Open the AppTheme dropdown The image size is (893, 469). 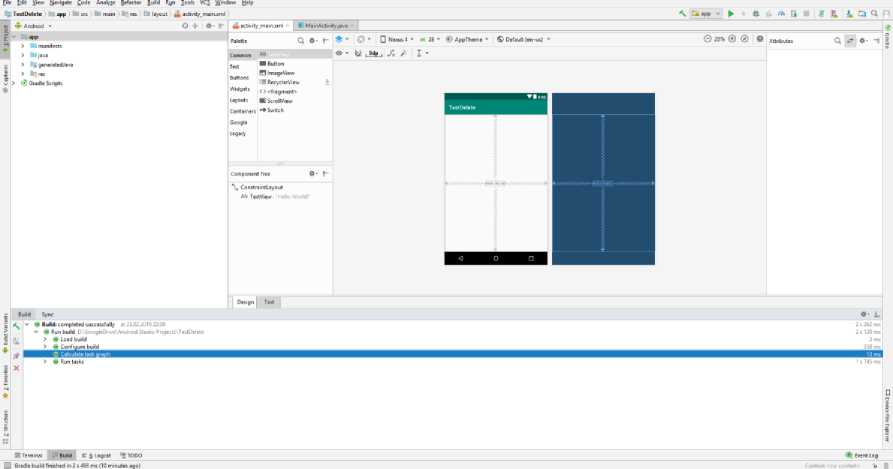(467, 39)
